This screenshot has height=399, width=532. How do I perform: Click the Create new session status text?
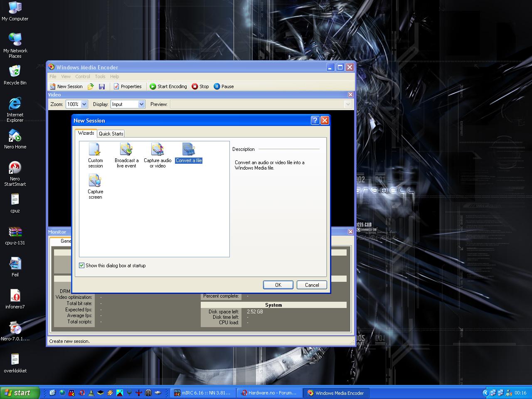69,341
